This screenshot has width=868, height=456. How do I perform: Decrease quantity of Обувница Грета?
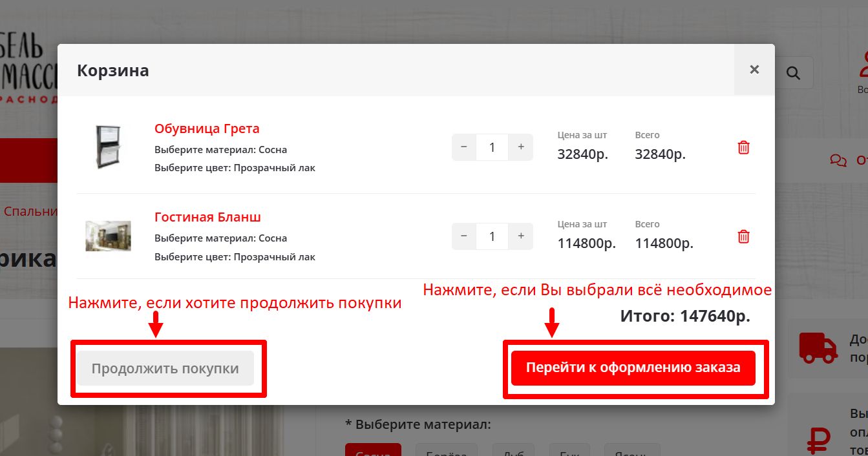tap(464, 147)
